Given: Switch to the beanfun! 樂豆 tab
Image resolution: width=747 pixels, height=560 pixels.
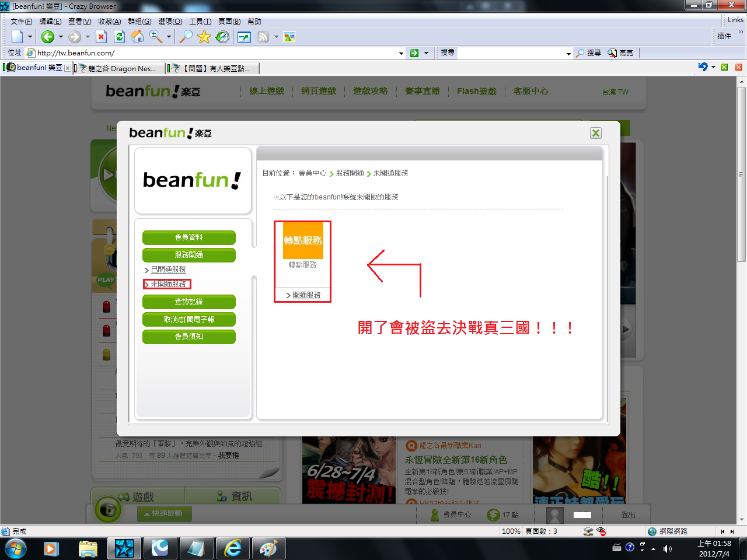Looking at the screenshot, I should [39, 68].
